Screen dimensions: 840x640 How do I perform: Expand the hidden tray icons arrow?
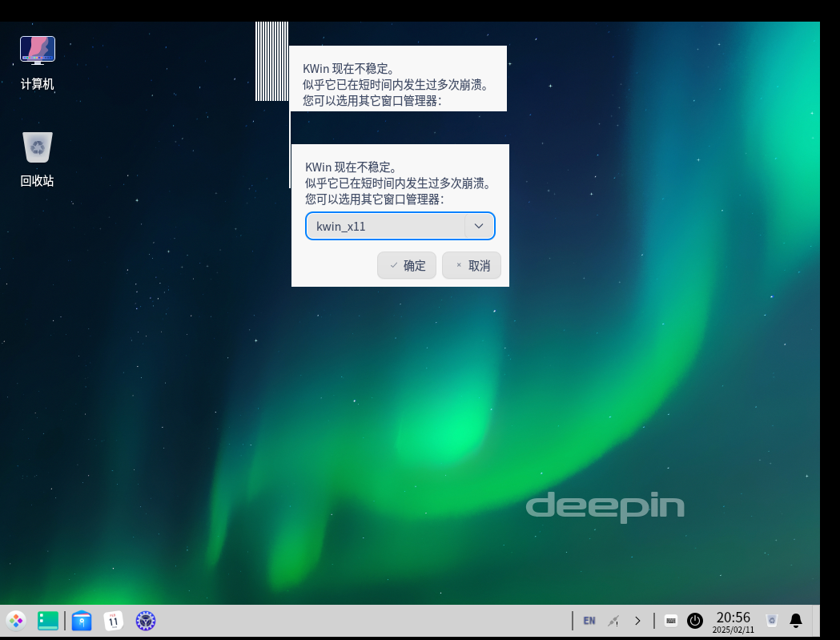pos(637,620)
